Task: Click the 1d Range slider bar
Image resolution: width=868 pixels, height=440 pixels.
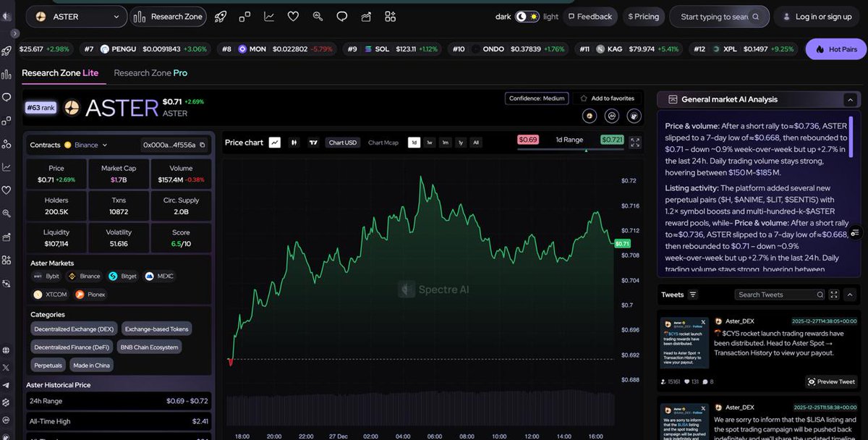Action: (x=569, y=150)
